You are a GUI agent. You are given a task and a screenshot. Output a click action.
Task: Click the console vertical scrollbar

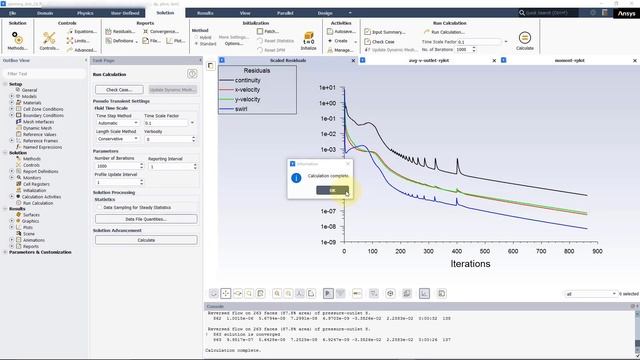(637, 333)
